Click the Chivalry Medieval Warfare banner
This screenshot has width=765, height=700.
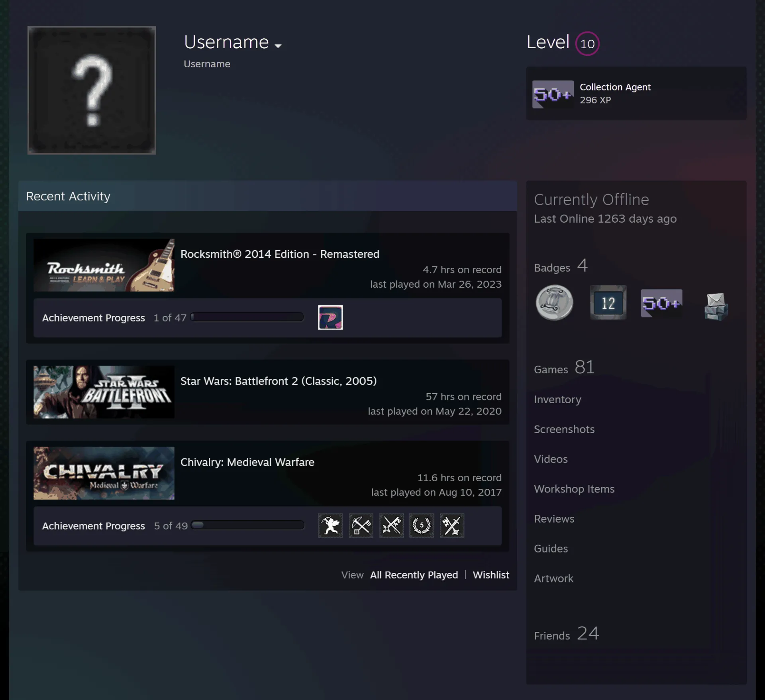[x=104, y=473]
